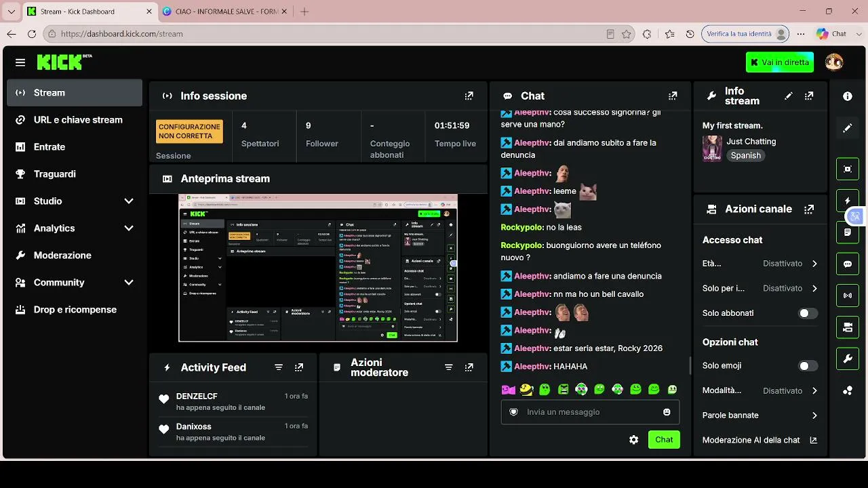The width and height of the screenshot is (868, 488).
Task: Click the pencil edit icon in right sidebar
Action: pyautogui.click(x=848, y=127)
